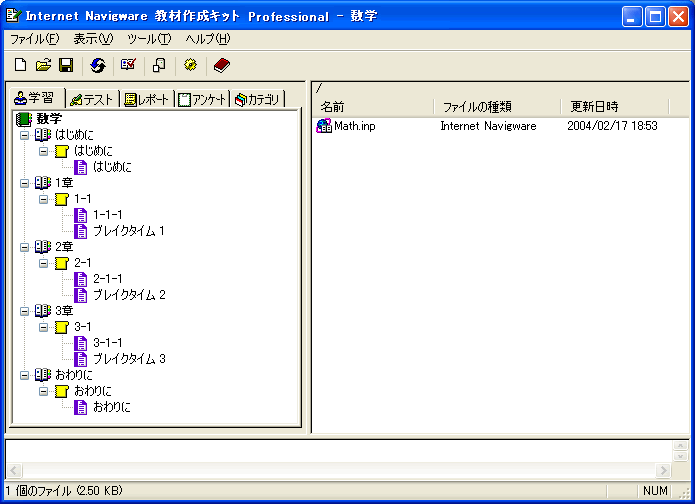Open the 表示(V) menu

[93, 39]
